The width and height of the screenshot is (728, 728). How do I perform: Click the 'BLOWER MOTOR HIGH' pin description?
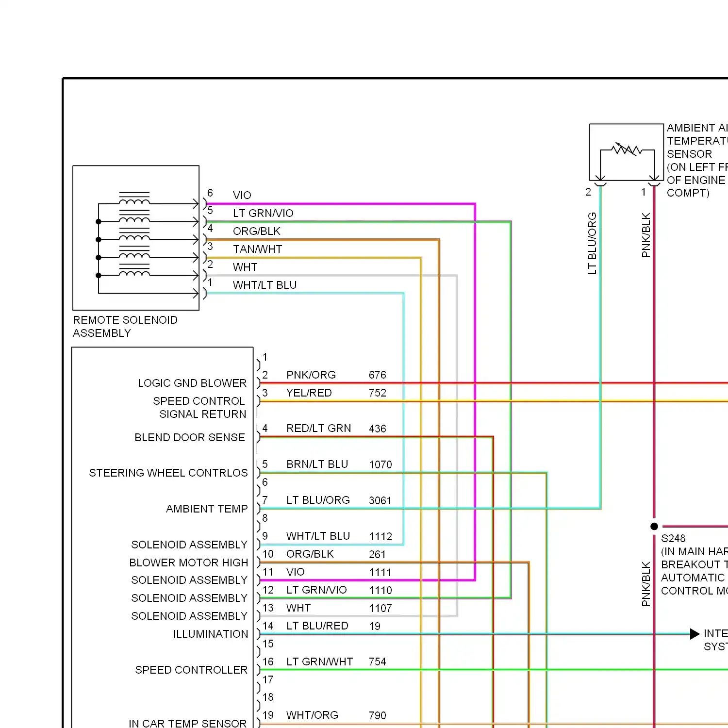point(188,563)
